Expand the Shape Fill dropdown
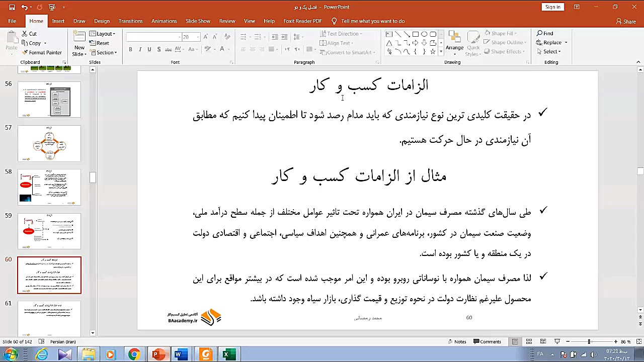Viewport: 644px width, 362px height. (x=501, y=34)
